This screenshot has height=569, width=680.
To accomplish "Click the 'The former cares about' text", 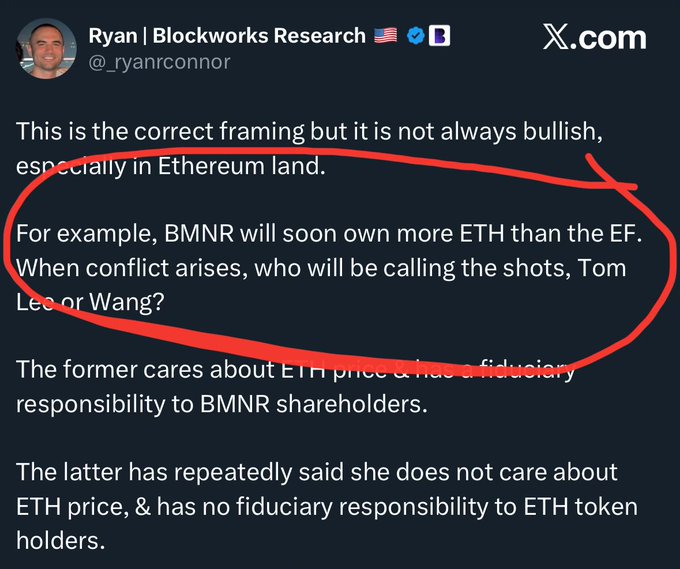I will (x=146, y=370).
